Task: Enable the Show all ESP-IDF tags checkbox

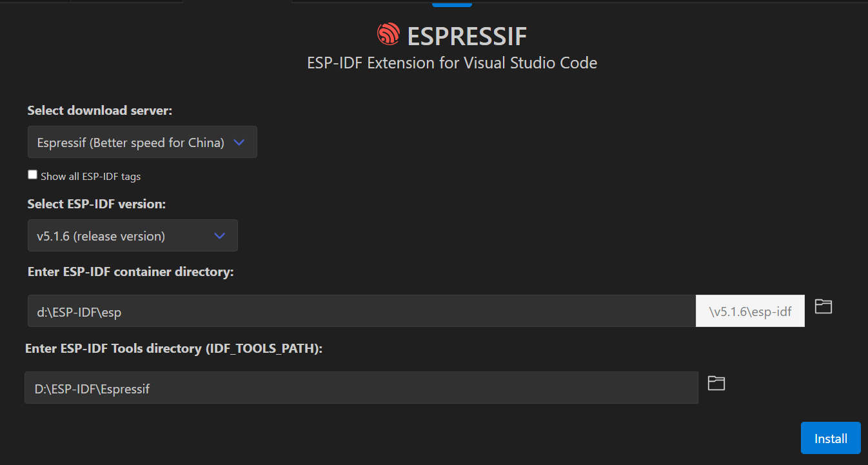Action: 32,174
